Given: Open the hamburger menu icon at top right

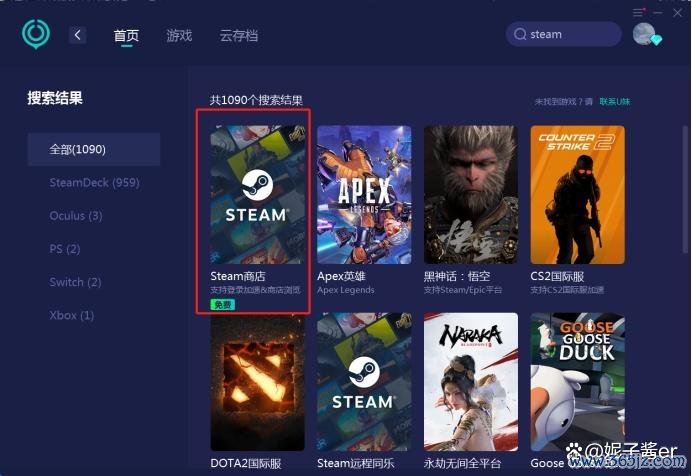Looking at the screenshot, I should point(638,12).
